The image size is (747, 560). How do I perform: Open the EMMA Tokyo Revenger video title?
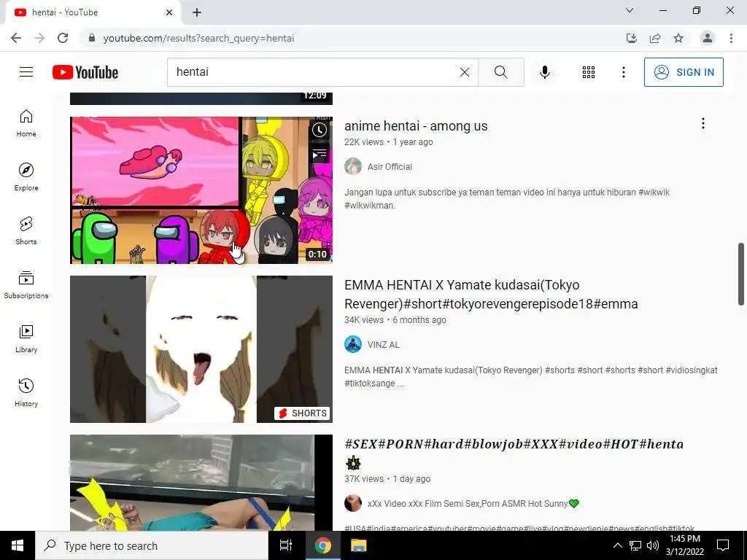491,295
